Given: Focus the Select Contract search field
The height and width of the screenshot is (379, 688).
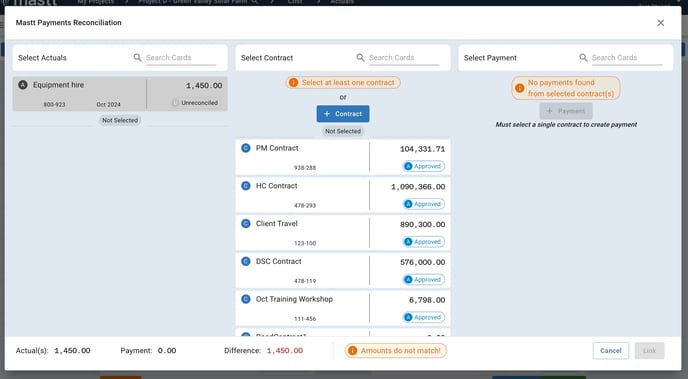Looking at the screenshot, I should [404, 57].
